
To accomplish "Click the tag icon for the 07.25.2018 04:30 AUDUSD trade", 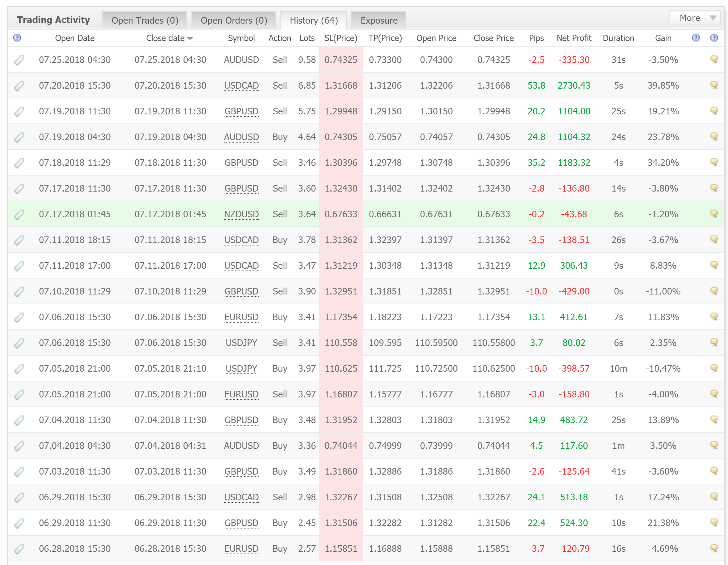I will click(19, 60).
